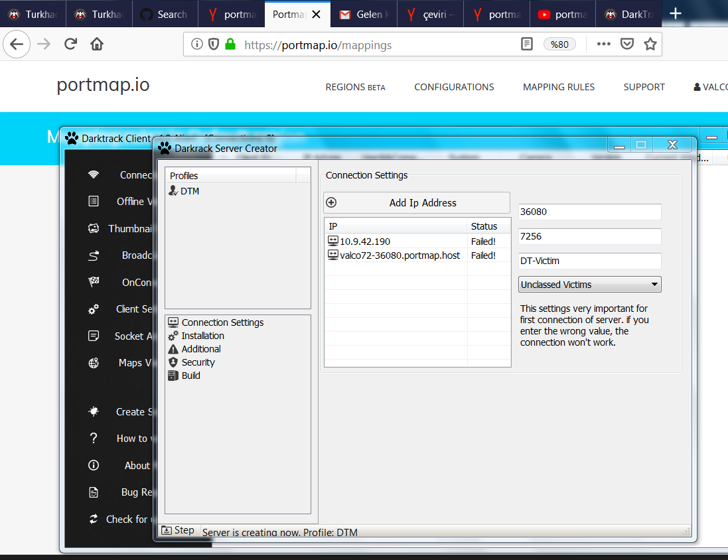
Task: Switch to the YouTube portmap tab
Action: pos(563,15)
